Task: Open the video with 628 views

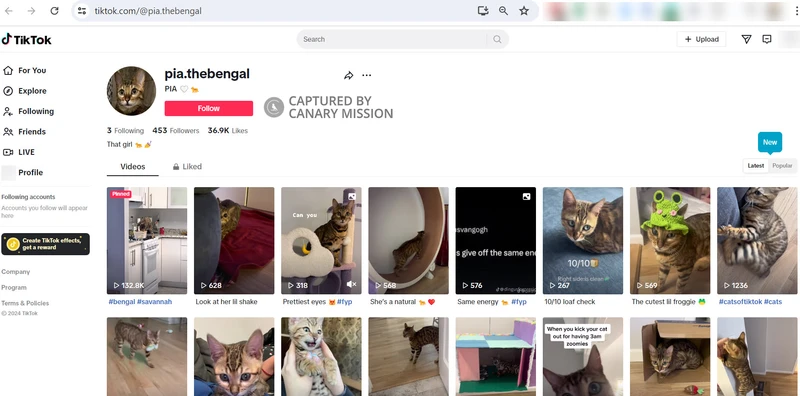Action: (x=234, y=240)
